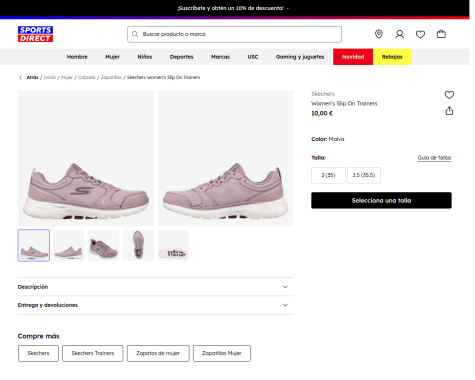Image resolution: width=475 pixels, height=380 pixels.
Task: Click the Skechers Trainers tag button
Action: point(93,353)
